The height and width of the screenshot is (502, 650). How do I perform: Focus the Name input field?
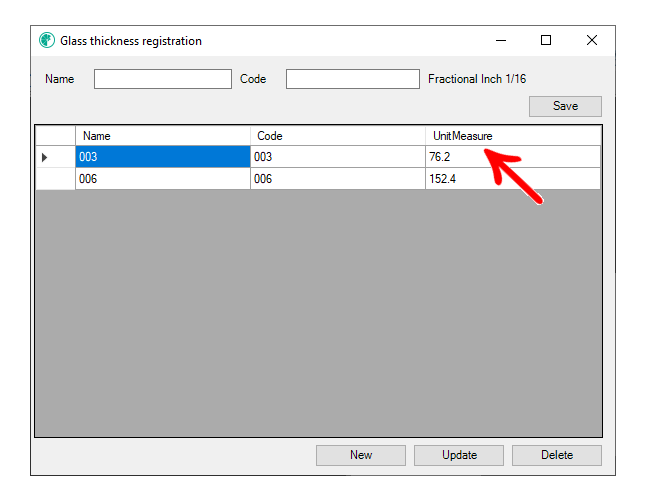click(x=162, y=79)
